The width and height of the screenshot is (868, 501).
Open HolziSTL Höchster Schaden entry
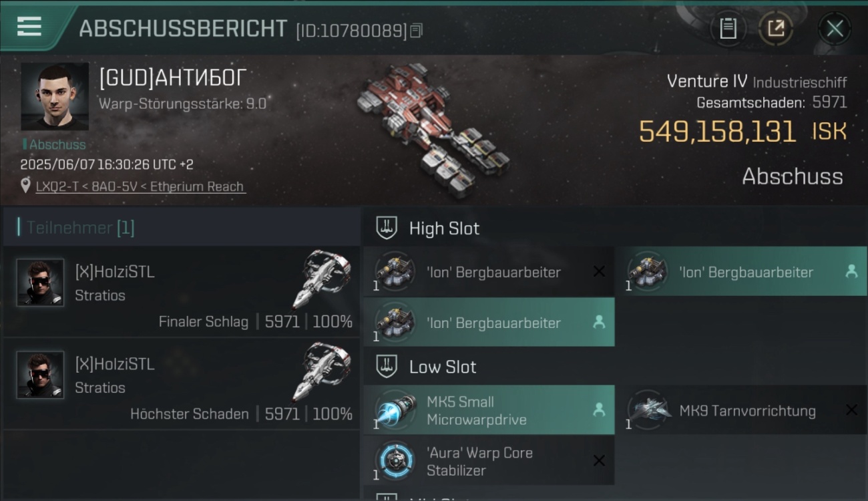[182, 383]
